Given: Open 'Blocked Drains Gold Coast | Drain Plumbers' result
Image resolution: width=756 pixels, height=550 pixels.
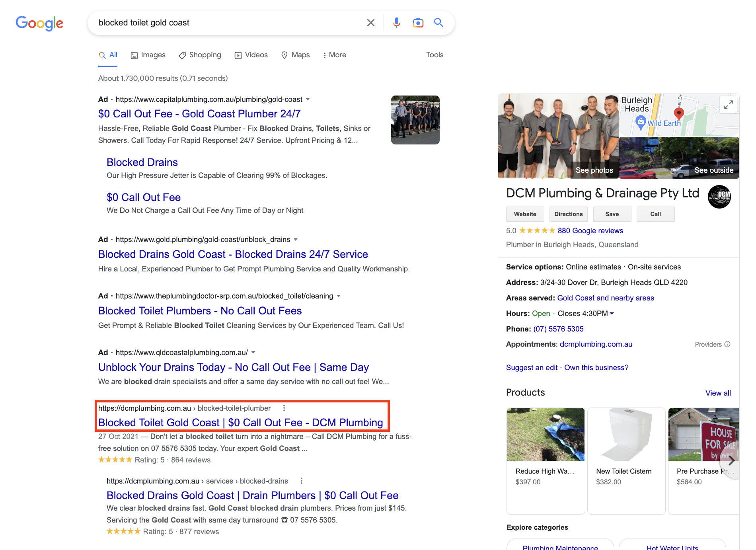Looking at the screenshot, I should (253, 495).
